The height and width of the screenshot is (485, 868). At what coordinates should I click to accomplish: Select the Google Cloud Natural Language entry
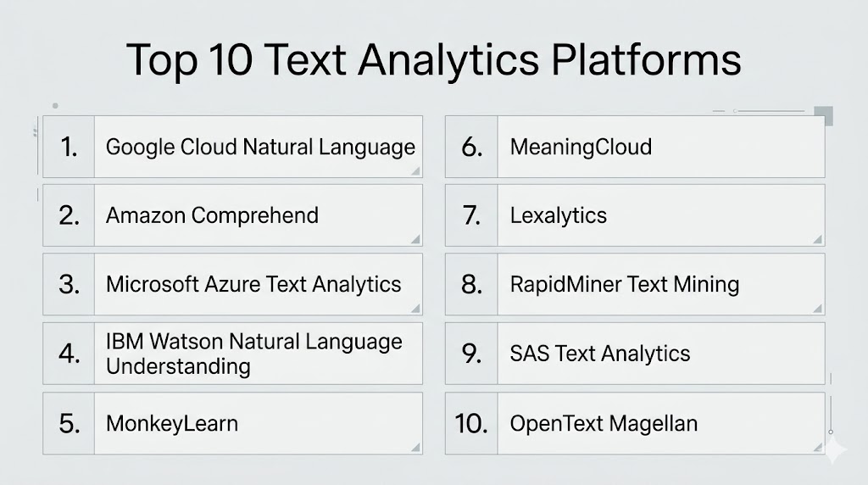coord(259,147)
